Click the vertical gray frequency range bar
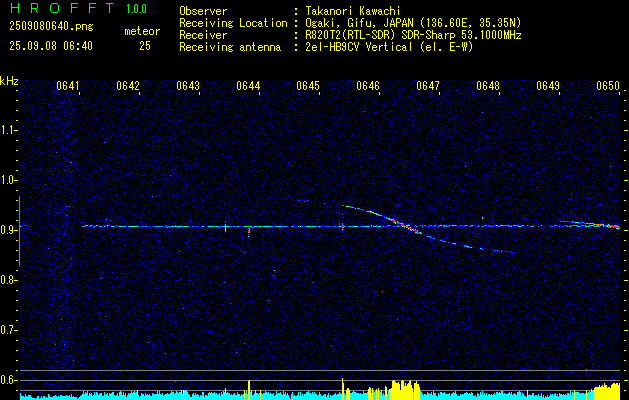629x400 pixels. [19, 231]
